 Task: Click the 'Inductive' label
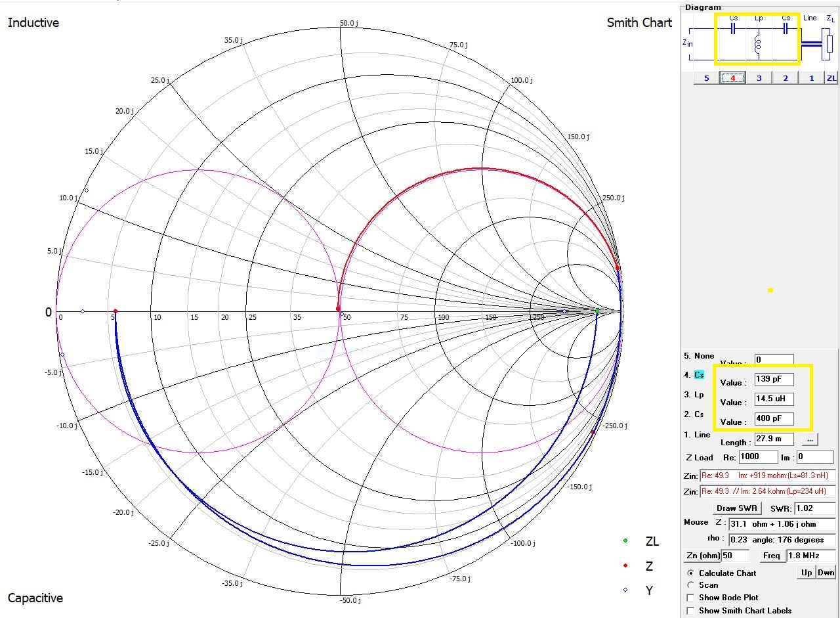(x=33, y=22)
